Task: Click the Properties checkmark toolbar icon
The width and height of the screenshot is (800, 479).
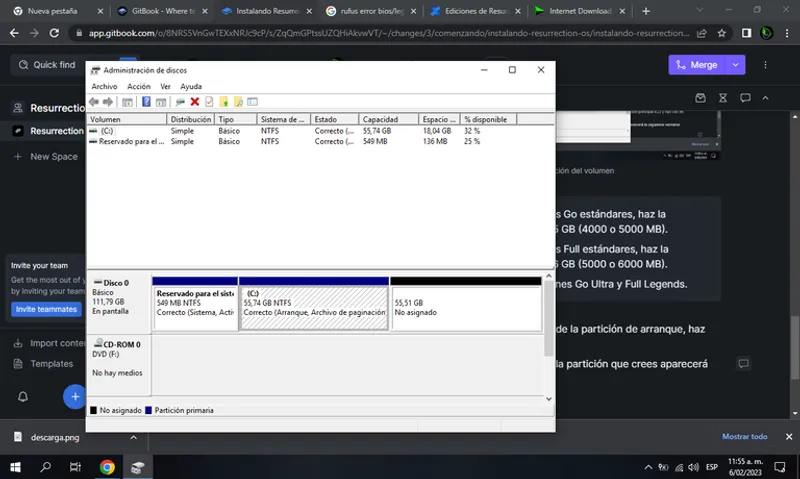Action: (209, 102)
